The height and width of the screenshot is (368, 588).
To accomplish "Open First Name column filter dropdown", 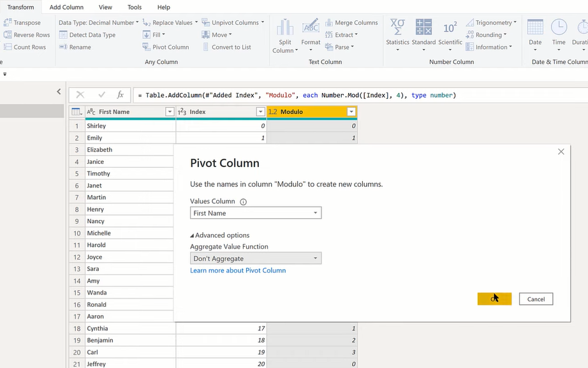I will (x=170, y=112).
